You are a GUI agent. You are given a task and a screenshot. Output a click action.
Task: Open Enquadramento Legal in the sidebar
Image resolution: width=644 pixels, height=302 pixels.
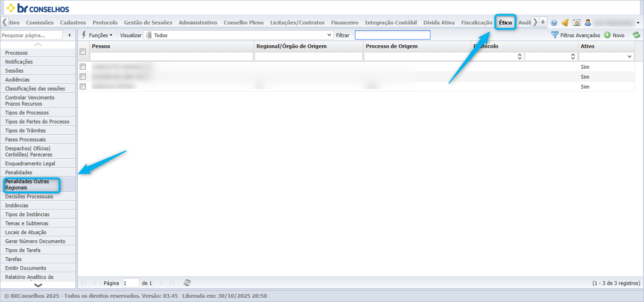(x=38, y=163)
